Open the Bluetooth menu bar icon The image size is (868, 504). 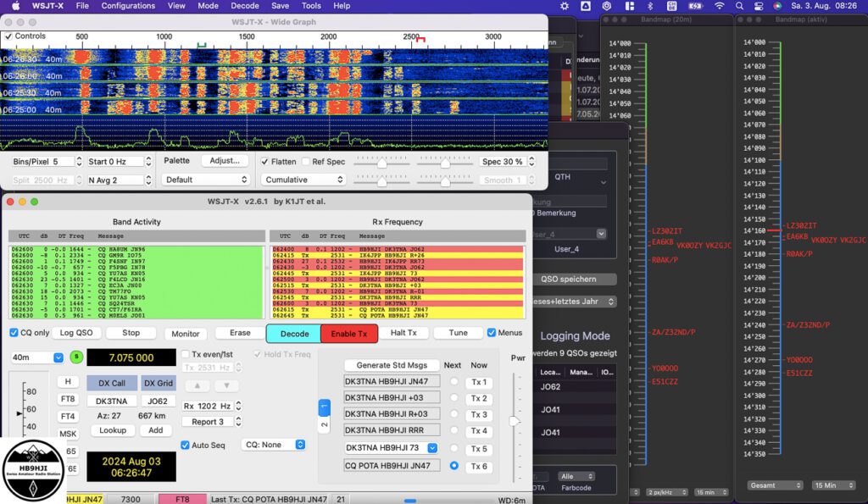pos(650,6)
